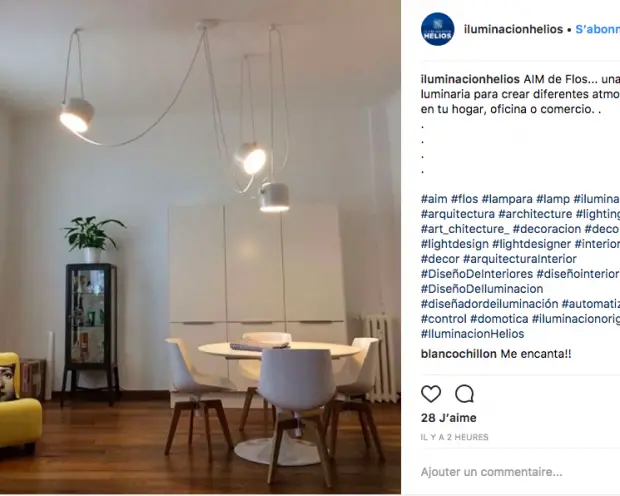Image resolution: width=620 pixels, height=496 pixels.
Task: Open the #lampara hashtag
Action: pyautogui.click(x=507, y=199)
